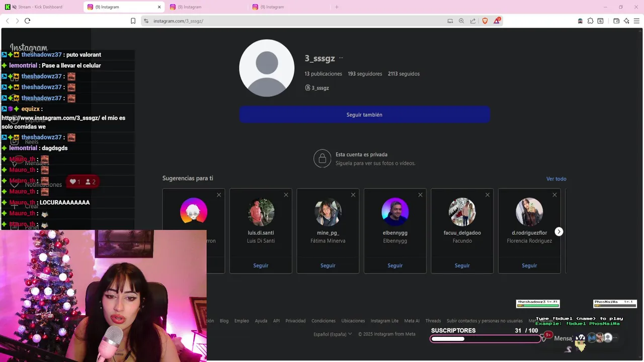
Task: Open mine_pg_ profile avatar
Action: 328,212
